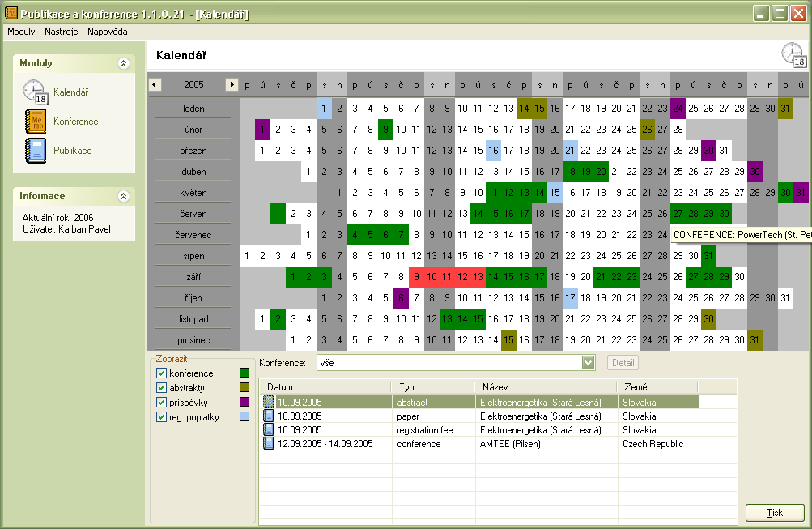Click the Kalendář module label
Screen dimensions: 812x529
coord(71,92)
